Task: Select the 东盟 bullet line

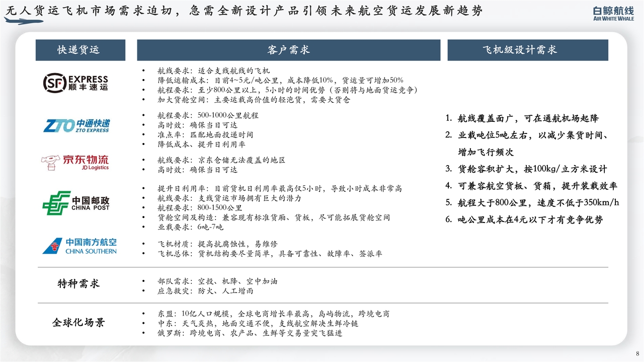Action: (273, 314)
